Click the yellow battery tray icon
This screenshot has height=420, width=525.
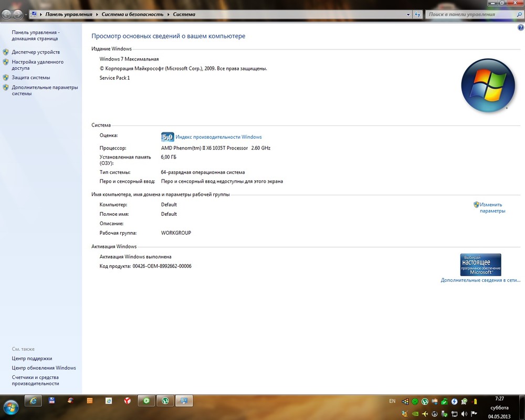point(475,401)
